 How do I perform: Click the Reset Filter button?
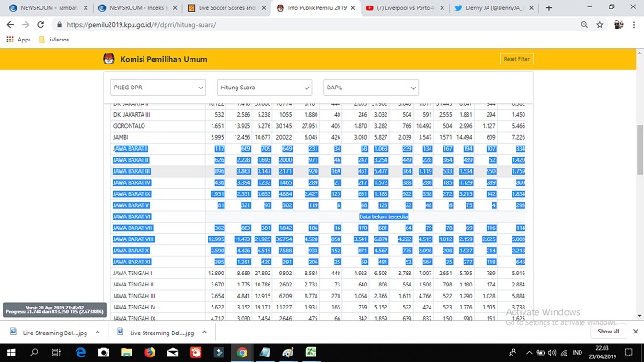[x=517, y=59]
